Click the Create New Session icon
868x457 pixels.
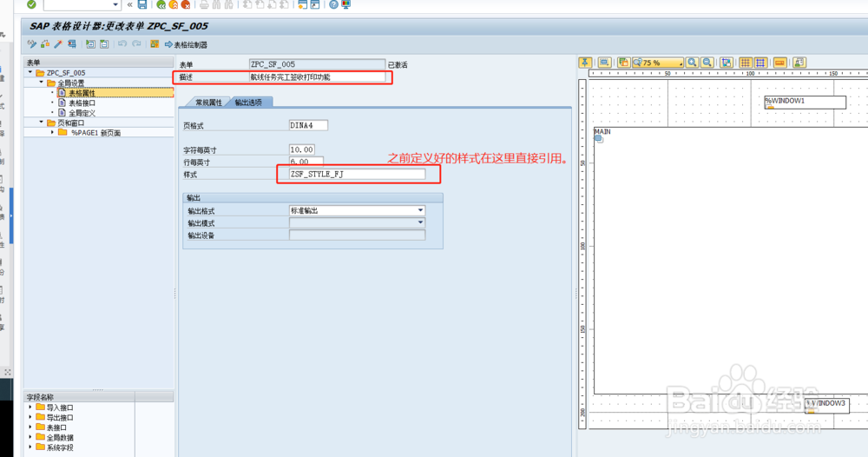pyautogui.click(x=302, y=4)
